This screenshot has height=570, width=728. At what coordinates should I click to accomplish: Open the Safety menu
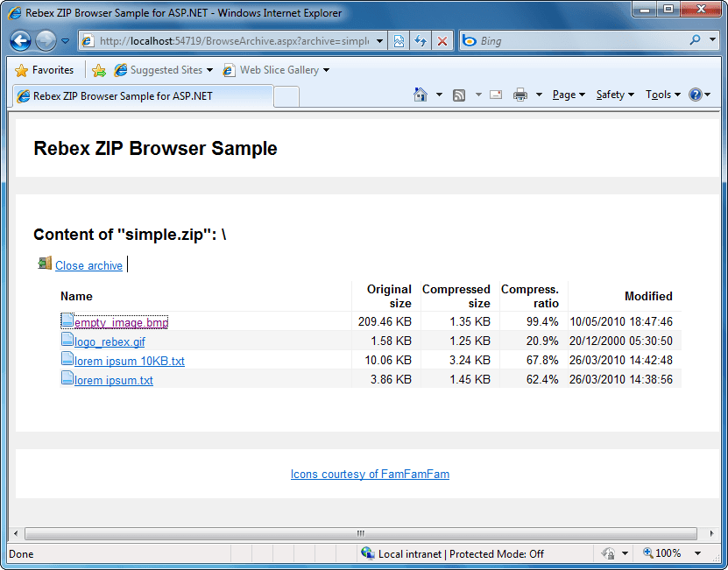(615, 95)
